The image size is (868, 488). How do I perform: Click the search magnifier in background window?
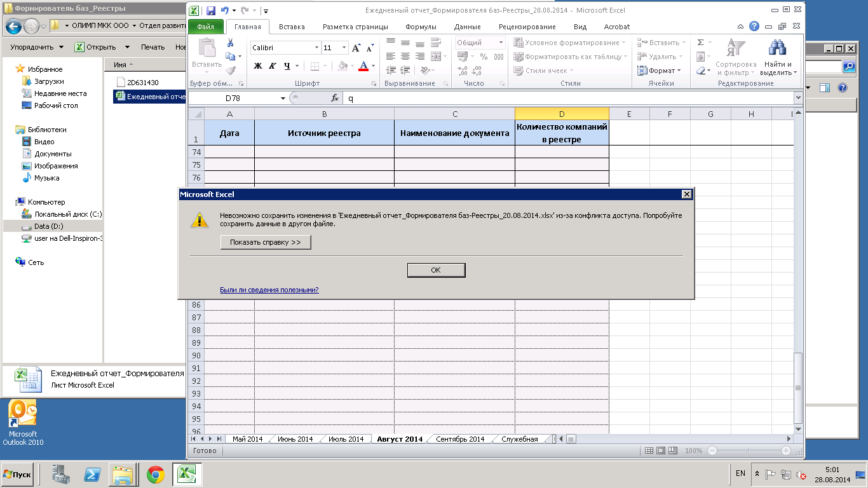[x=849, y=66]
